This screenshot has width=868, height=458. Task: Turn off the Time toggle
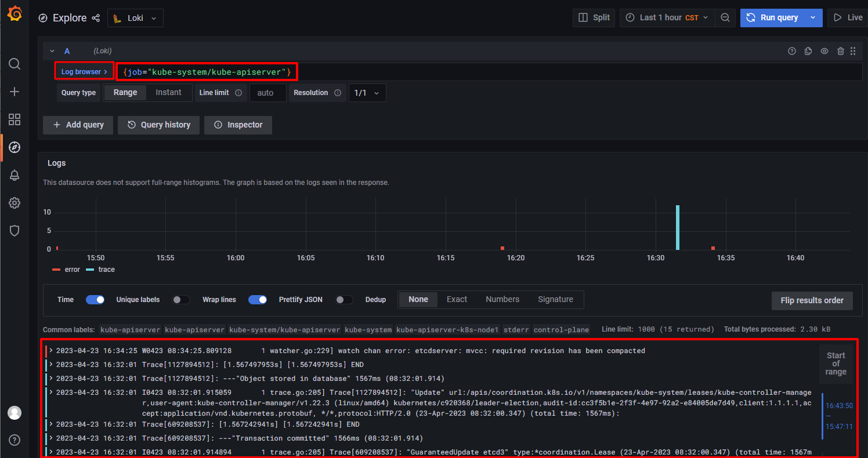[x=95, y=300]
